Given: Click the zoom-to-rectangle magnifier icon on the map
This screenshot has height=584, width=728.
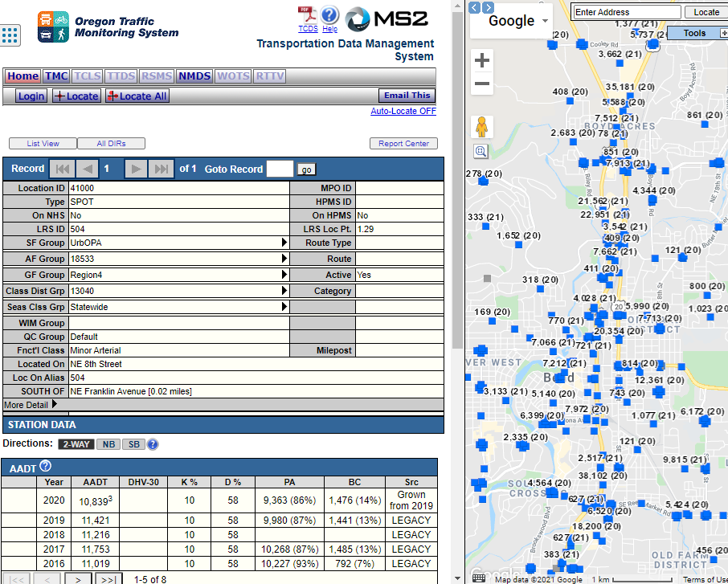Looking at the screenshot, I should (x=481, y=151).
